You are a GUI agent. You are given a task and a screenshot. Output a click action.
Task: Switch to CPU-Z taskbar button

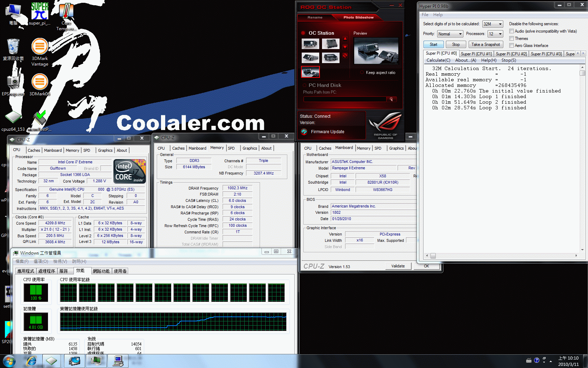(51, 361)
